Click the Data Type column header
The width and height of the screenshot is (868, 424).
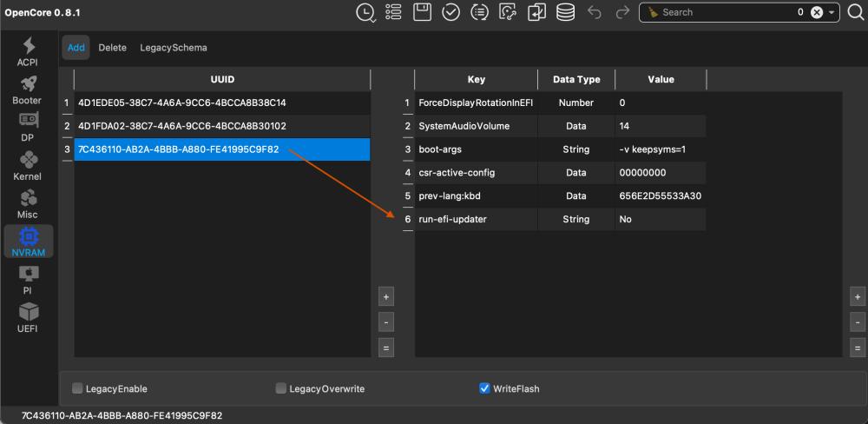tap(576, 79)
